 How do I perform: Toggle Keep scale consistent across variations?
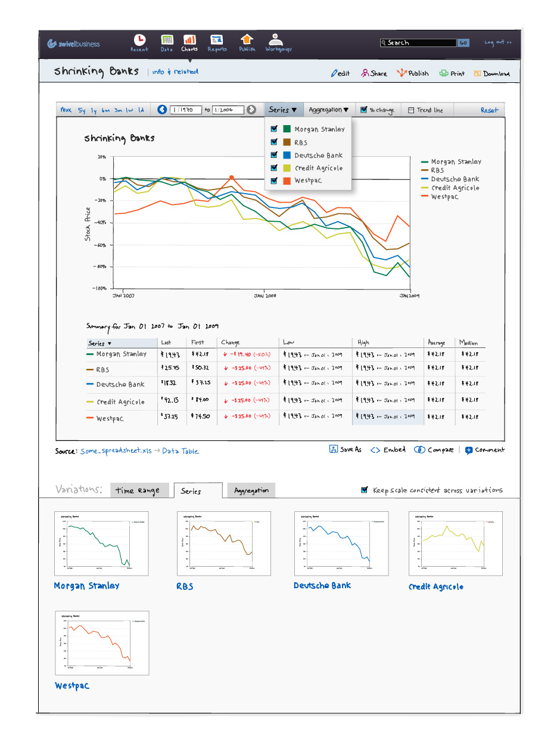pos(365,490)
